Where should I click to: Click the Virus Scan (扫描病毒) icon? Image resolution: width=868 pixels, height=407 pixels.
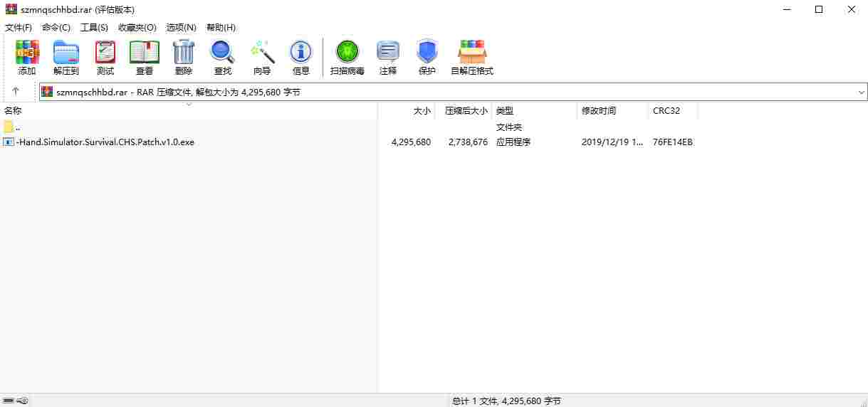point(347,58)
